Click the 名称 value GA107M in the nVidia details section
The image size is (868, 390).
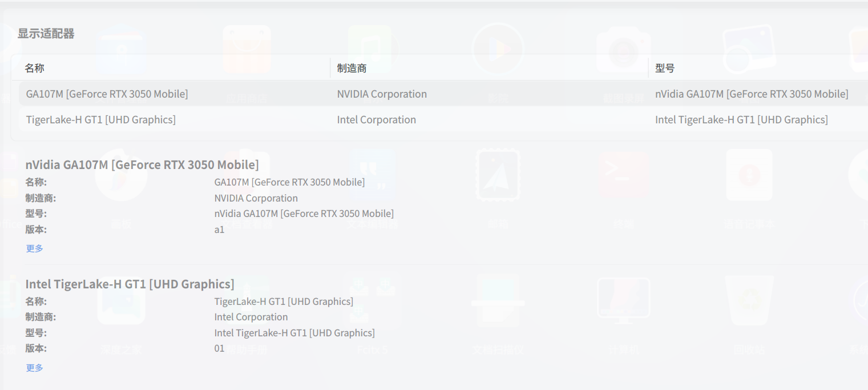point(289,182)
